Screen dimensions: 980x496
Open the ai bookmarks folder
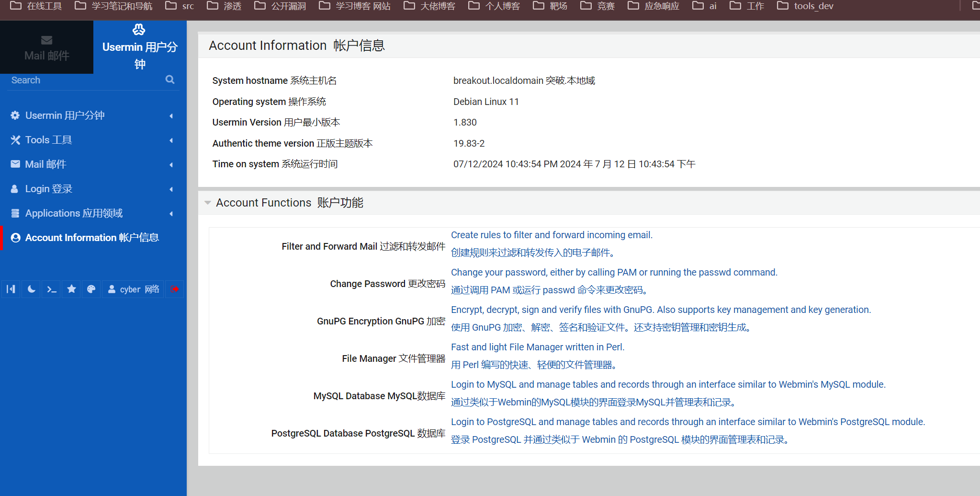pos(705,6)
